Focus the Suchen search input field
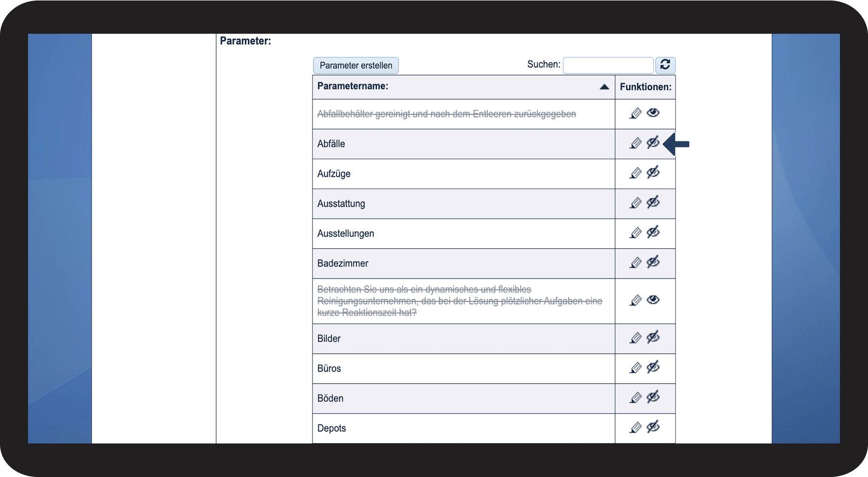Image resolution: width=868 pixels, height=477 pixels. 608,65
